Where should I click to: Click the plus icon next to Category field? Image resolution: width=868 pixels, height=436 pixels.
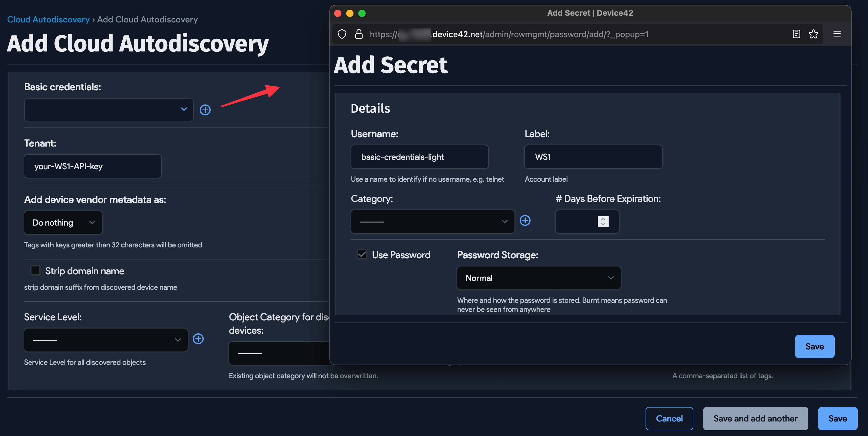point(525,220)
